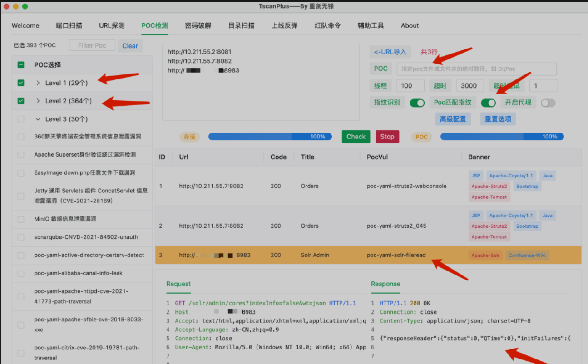Click the PocVul column header

coord(377,157)
